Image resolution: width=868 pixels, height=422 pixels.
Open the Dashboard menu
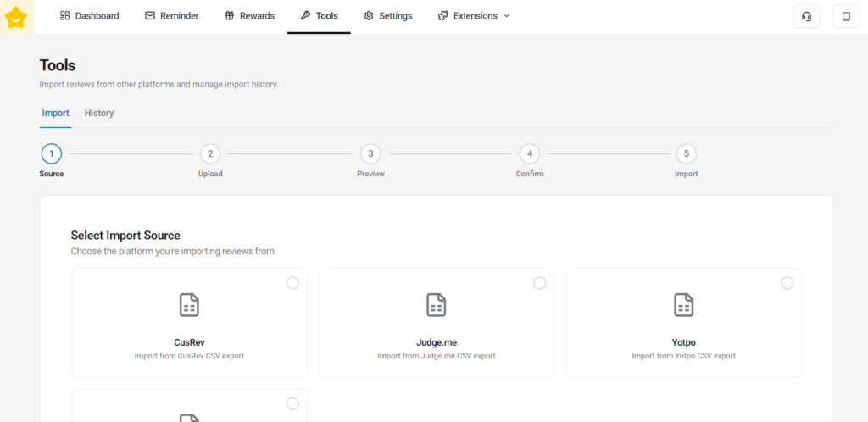click(89, 16)
